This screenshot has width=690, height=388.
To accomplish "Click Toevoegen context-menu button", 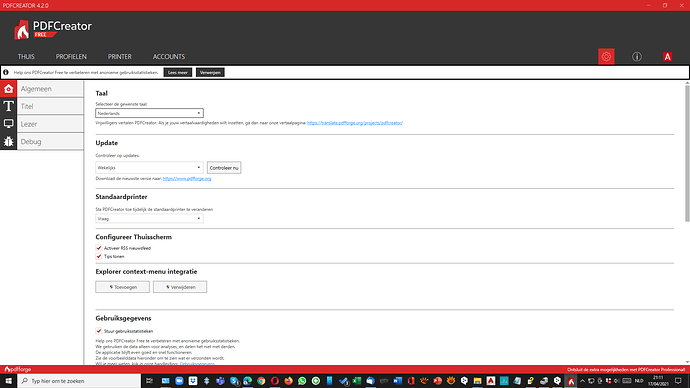I will coord(122,287).
